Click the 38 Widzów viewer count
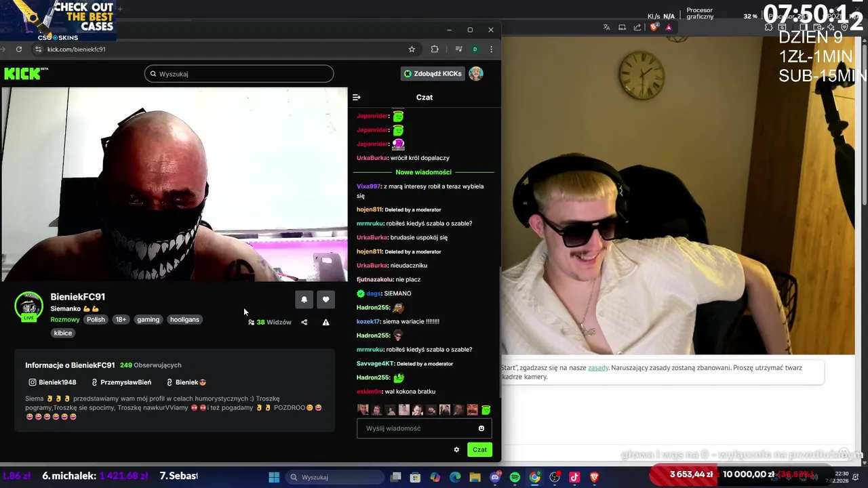 270,323
